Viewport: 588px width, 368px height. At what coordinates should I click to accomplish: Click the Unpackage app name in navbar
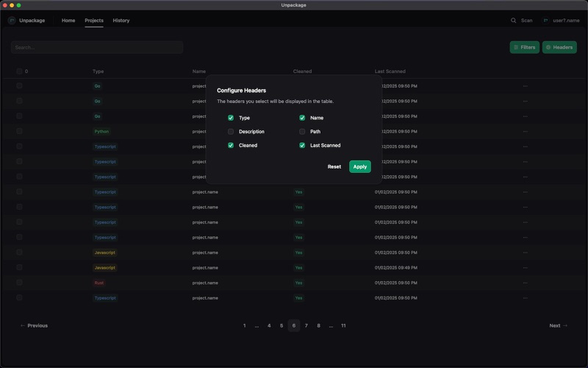[x=32, y=21]
